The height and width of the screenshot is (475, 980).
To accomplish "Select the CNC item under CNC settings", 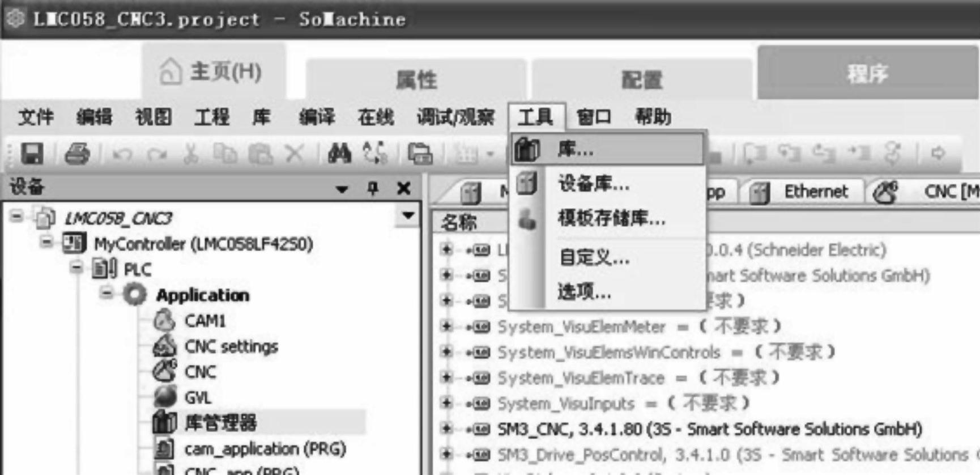I will point(200,371).
